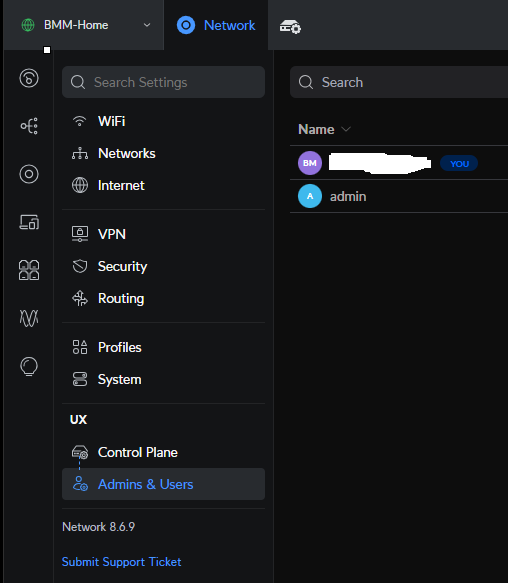
Task: Select the admin user row
Action: (399, 196)
